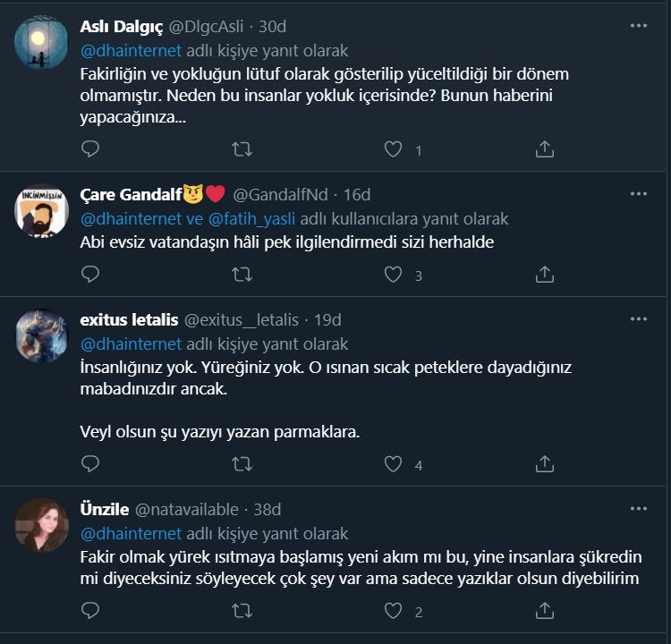Open @dhainternet mention in Ünzile's tweet

tap(132, 534)
